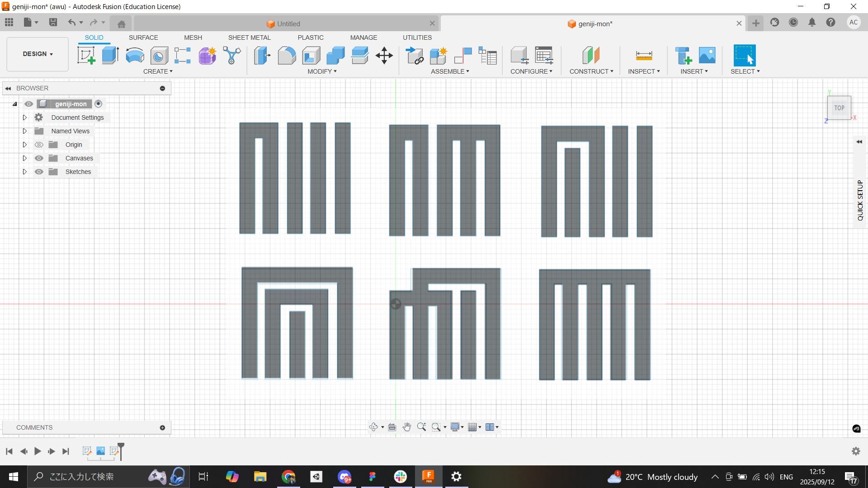Click the Extrude tool icon
868x488 pixels.
pyautogui.click(x=110, y=56)
